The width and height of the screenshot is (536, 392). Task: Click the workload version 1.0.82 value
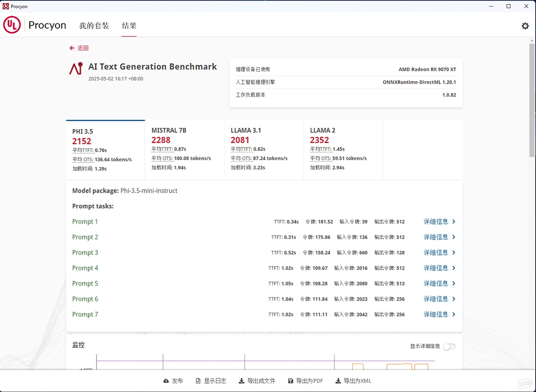[449, 95]
